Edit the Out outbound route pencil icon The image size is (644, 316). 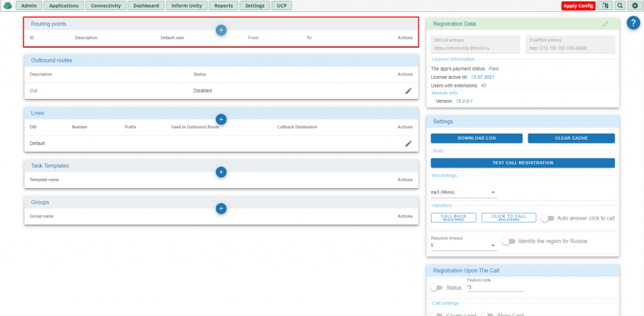click(x=408, y=91)
